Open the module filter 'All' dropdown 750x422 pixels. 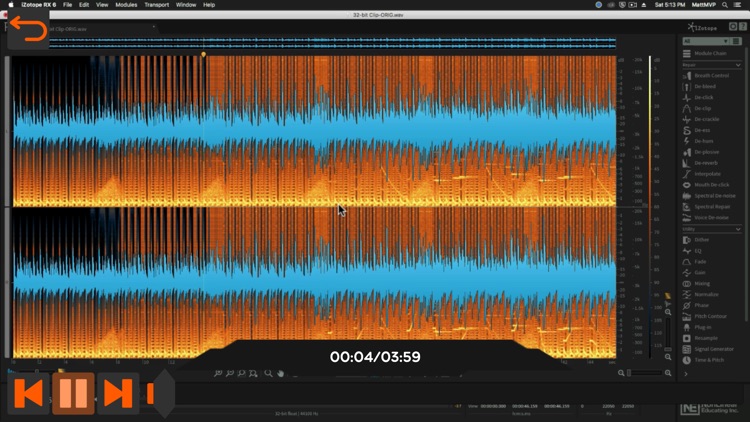(706, 42)
